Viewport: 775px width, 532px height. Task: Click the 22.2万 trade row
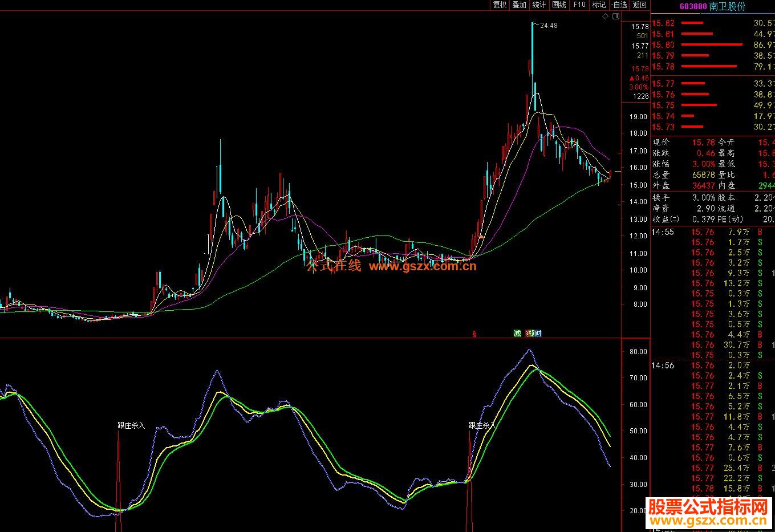[713, 478]
